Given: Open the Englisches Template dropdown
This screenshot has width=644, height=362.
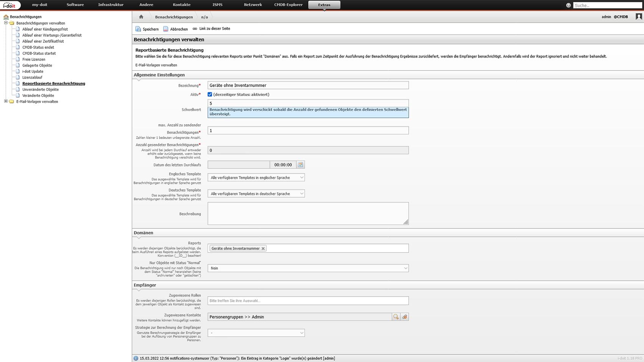Looking at the screenshot, I should (256, 178).
